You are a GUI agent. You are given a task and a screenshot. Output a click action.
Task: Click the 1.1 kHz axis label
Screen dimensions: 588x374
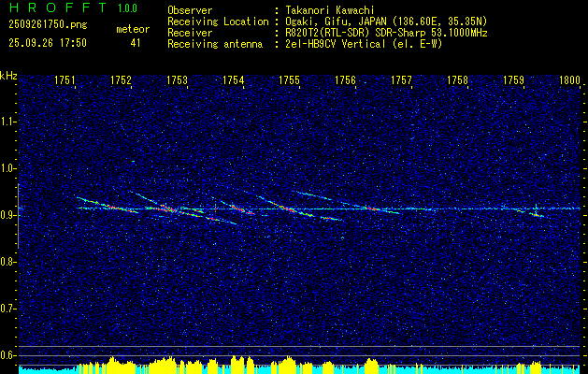point(7,122)
